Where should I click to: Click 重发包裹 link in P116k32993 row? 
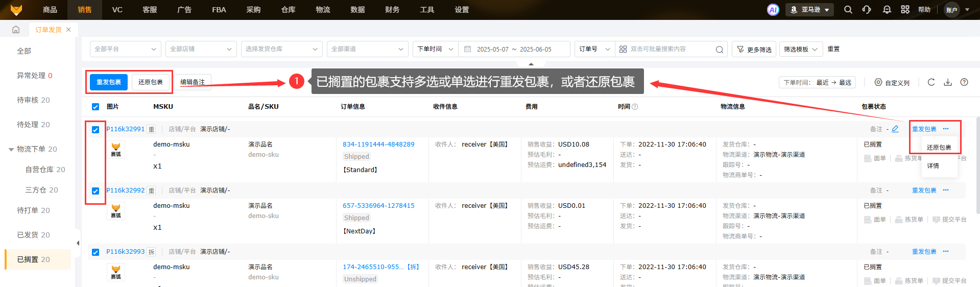pos(924,252)
